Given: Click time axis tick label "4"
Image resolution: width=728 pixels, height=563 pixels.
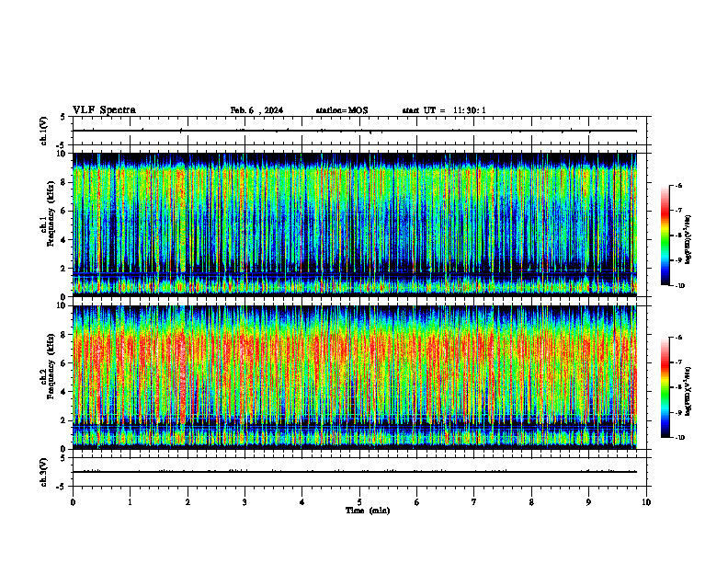Looking at the screenshot, I should coord(302,502).
